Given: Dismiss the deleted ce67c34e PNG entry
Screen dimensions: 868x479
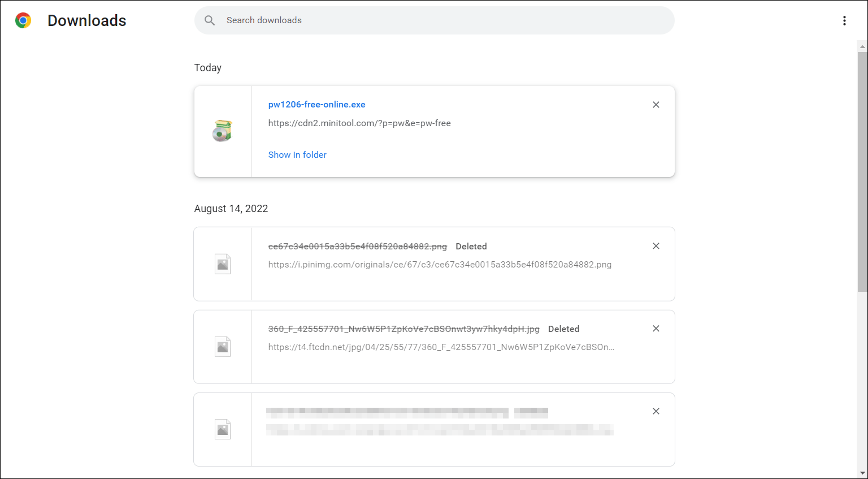Looking at the screenshot, I should tap(656, 246).
